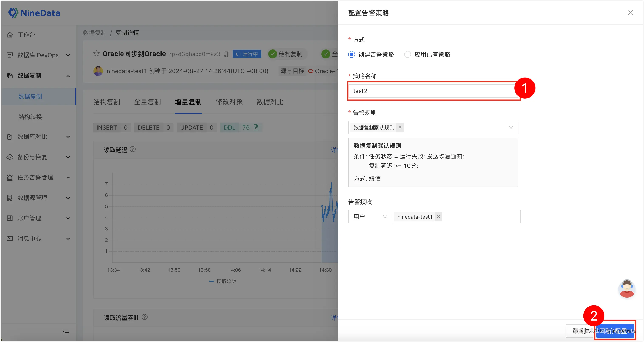Expand the 任务告警管理 sidebar menu
This screenshot has height=342, width=644.
(38, 177)
